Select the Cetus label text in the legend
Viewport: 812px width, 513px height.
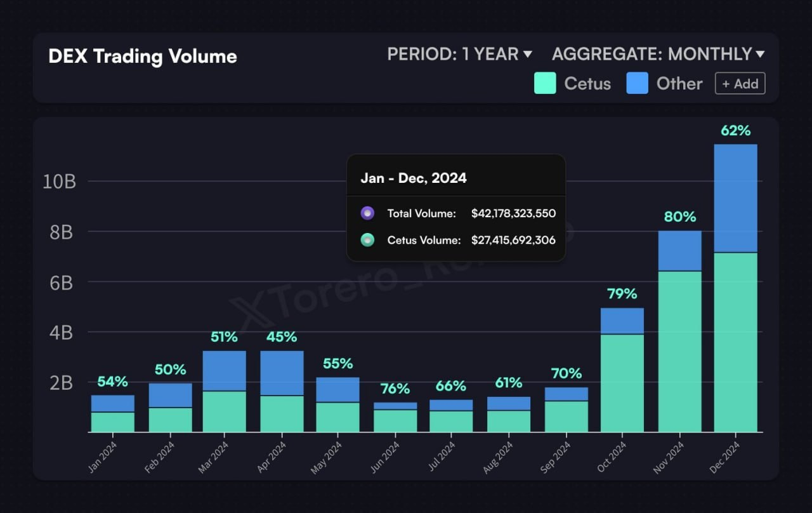(x=588, y=83)
